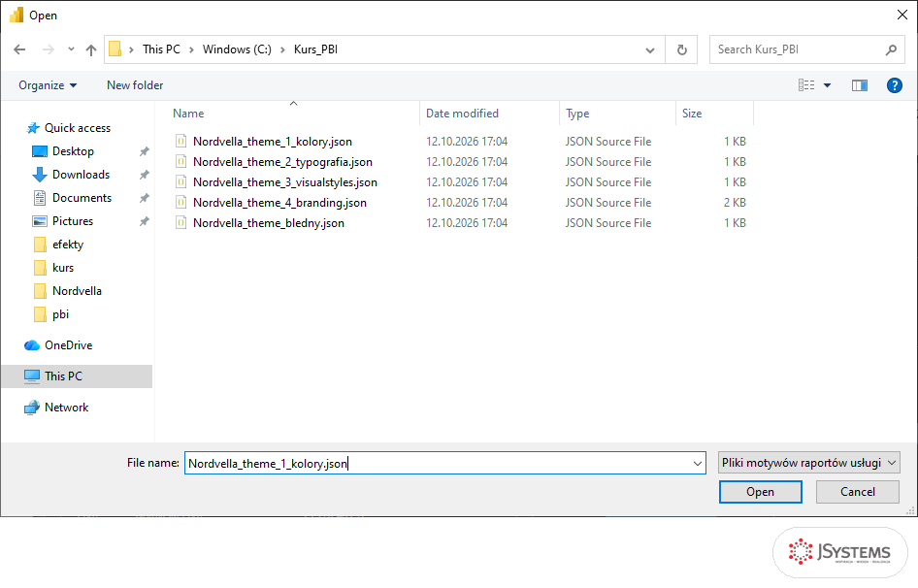The height and width of the screenshot is (588, 918).
Task: Expand the File name history dropdown
Action: coord(698,463)
